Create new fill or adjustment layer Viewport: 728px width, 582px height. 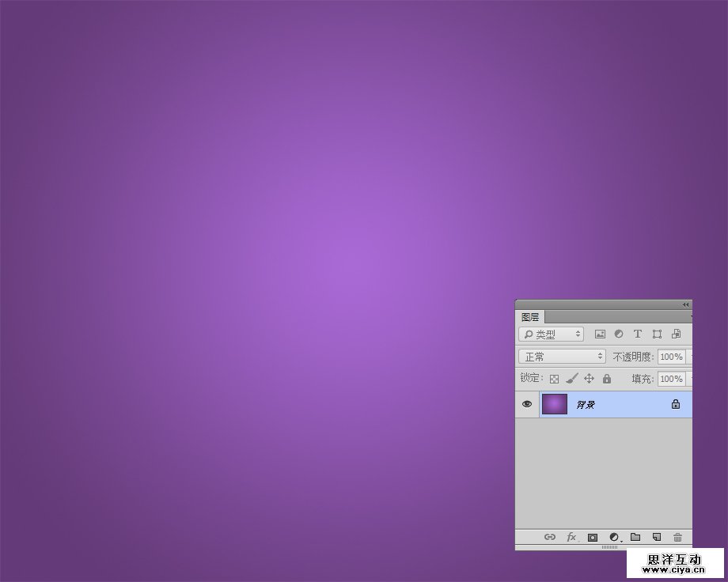point(614,537)
